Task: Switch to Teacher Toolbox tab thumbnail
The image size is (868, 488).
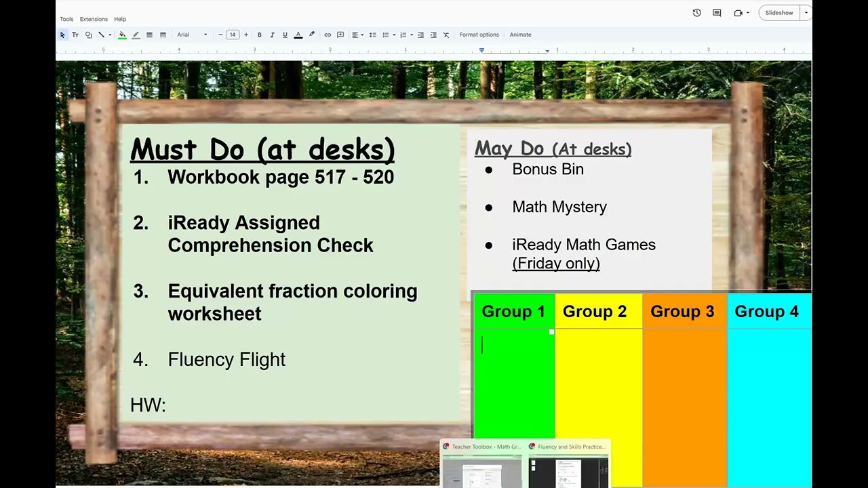Action: click(x=481, y=464)
